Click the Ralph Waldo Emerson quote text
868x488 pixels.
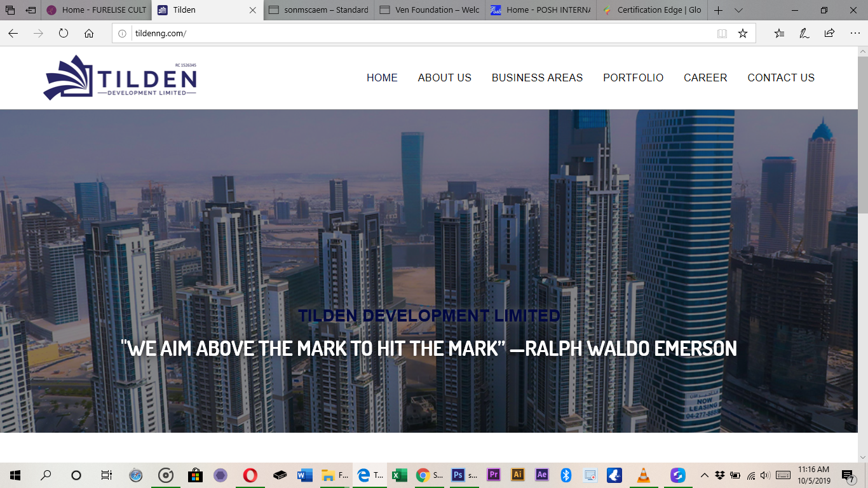tap(429, 348)
